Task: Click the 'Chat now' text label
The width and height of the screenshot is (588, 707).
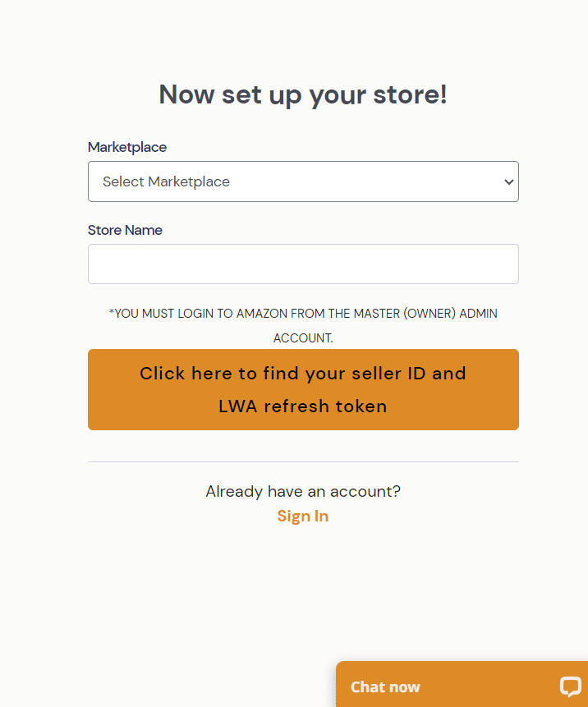Action: point(385,686)
